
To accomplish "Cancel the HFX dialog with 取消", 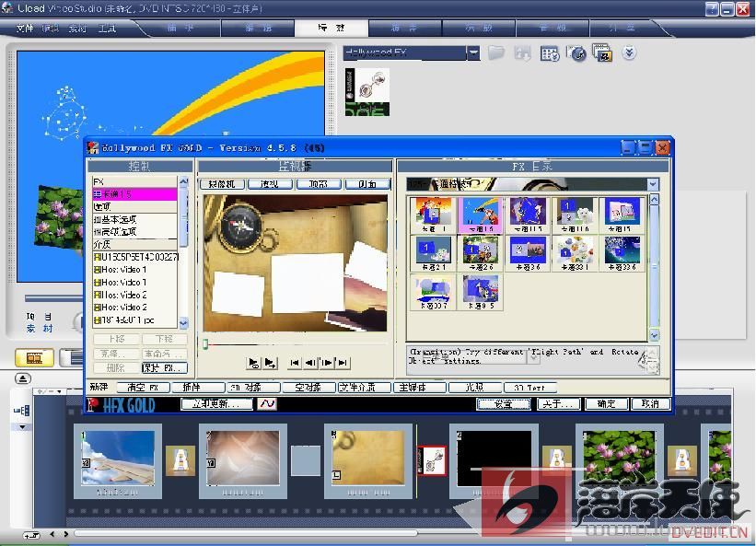I will [650, 404].
